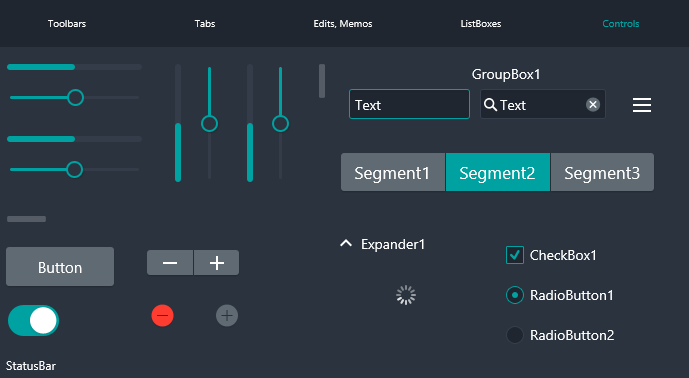
Task: Select RadioButton1
Action: pyautogui.click(x=515, y=295)
